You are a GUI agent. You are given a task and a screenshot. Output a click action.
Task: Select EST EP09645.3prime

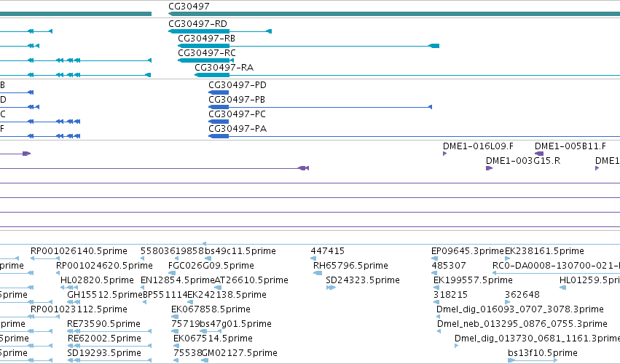(x=468, y=251)
